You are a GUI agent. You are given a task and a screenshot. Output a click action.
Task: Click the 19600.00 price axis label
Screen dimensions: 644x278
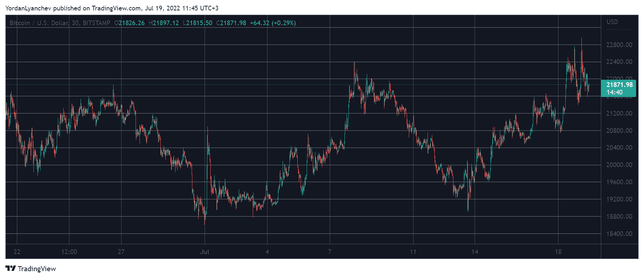coord(619,182)
